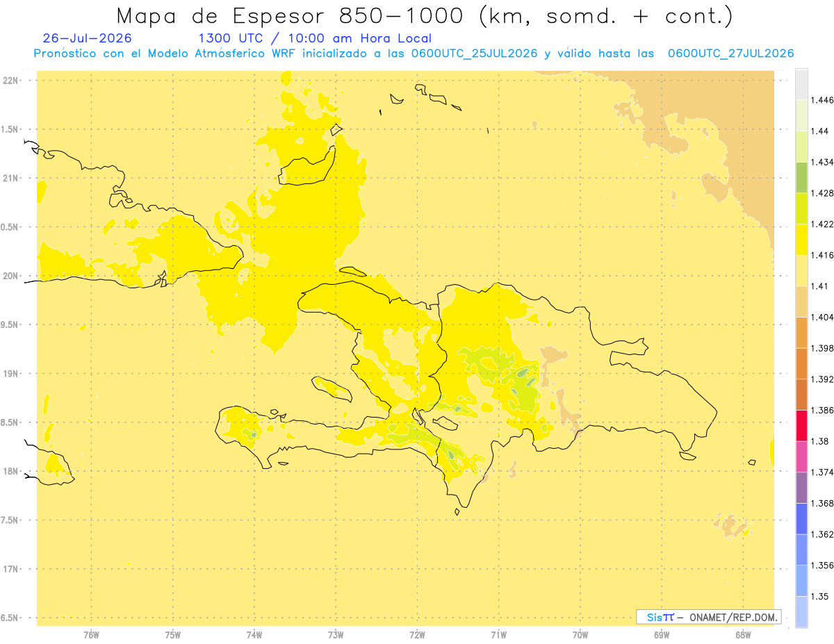Click the legend value 1.404
The image size is (834, 644).
pyautogui.click(x=822, y=317)
